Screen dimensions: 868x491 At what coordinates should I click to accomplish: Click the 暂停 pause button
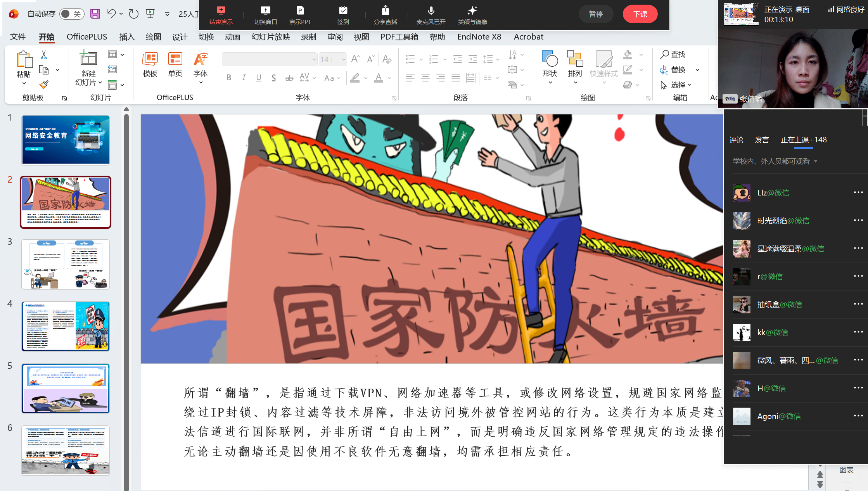[x=596, y=14]
